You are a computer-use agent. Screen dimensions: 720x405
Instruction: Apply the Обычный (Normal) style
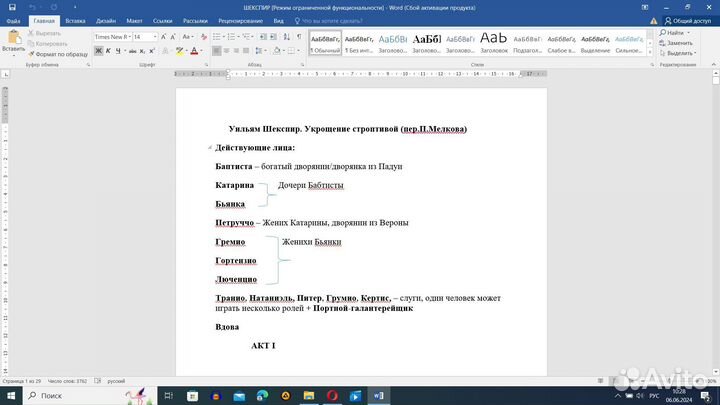point(325,43)
